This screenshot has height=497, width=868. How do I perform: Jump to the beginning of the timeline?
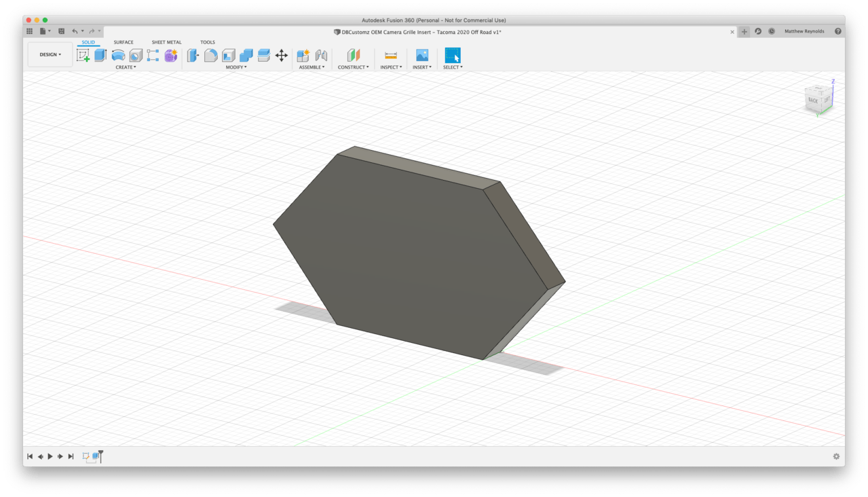[30, 456]
